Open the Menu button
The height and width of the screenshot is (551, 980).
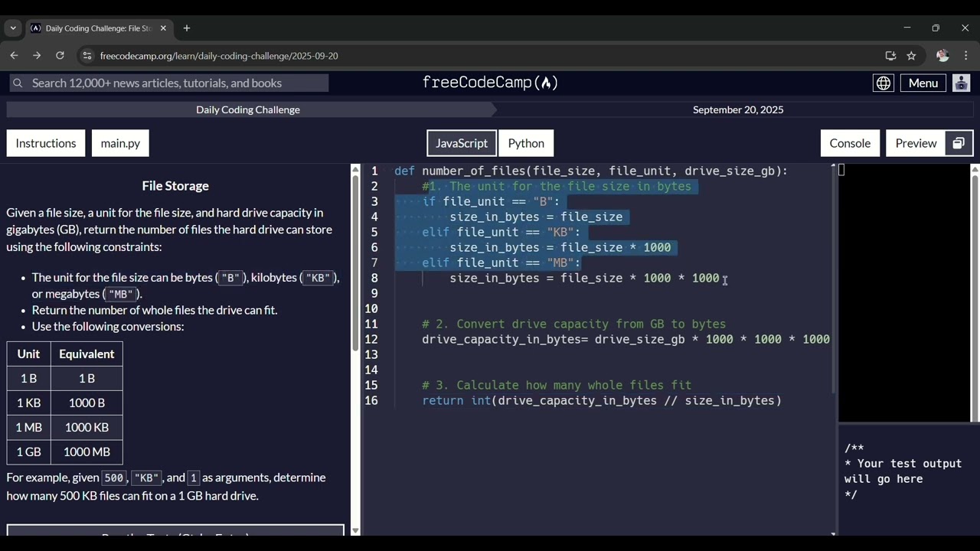pos(923,83)
